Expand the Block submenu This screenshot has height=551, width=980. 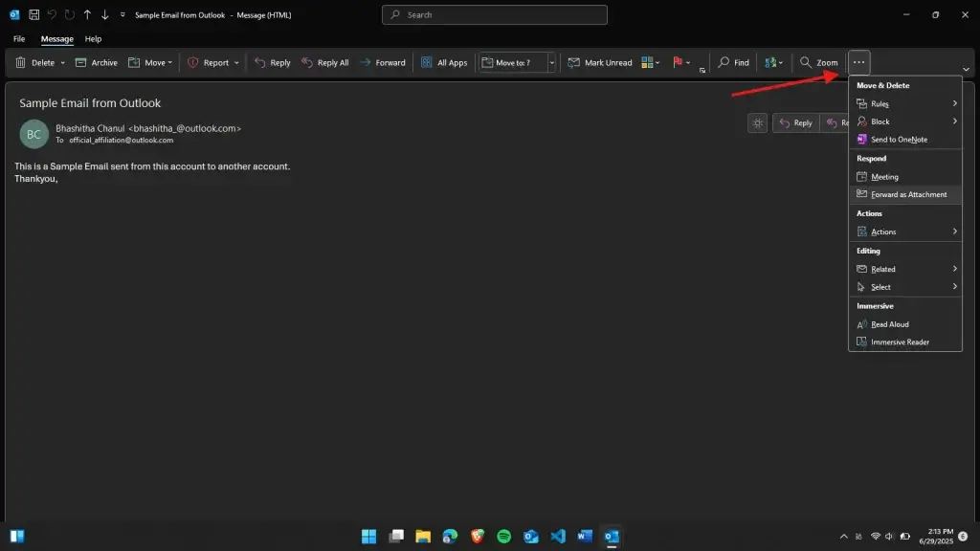[905, 121]
